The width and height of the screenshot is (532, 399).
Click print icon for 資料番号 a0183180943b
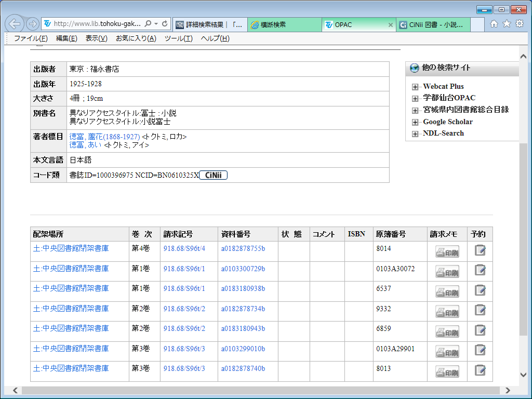coord(447,332)
